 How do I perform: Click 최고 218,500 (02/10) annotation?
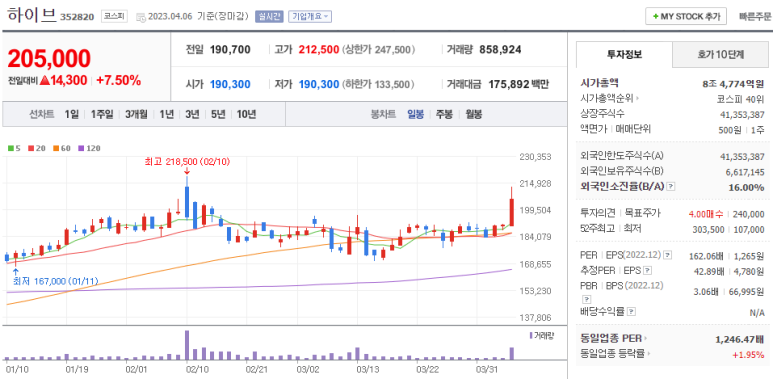point(187,161)
